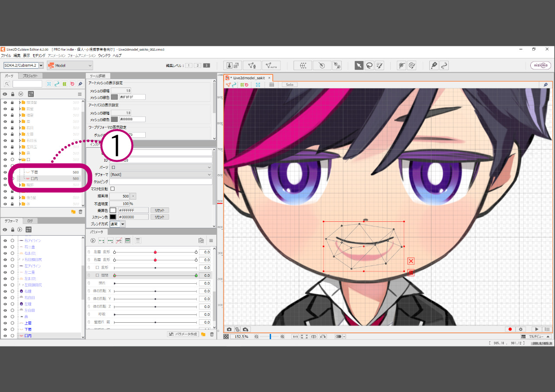This screenshot has height=392, width=555.
Task: Switch to the プロジェクト tab
Action: 30,76
